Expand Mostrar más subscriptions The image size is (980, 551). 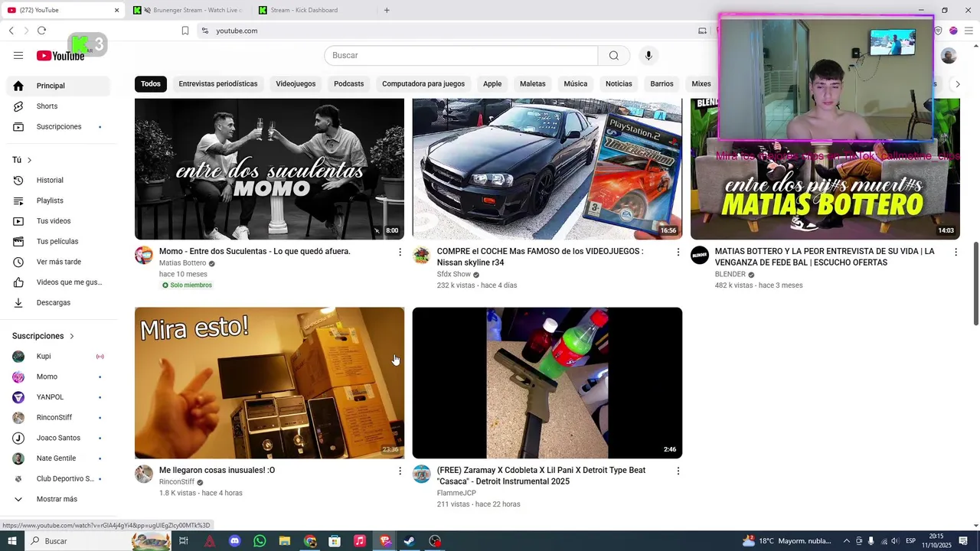pyautogui.click(x=58, y=499)
